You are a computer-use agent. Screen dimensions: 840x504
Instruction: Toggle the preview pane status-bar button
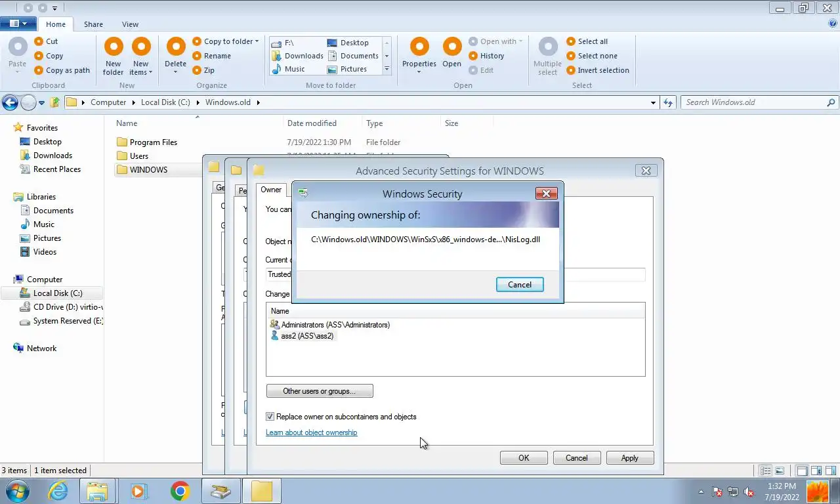coord(829,471)
